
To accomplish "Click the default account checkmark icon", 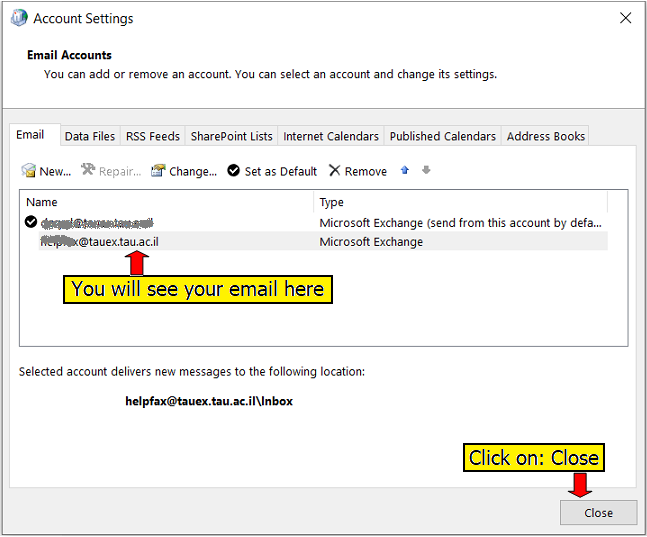I will 31,222.
